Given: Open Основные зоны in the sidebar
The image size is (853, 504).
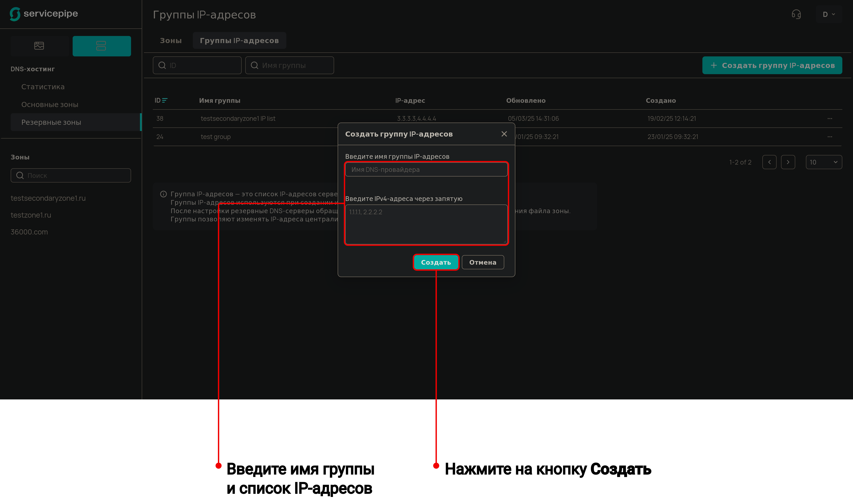Looking at the screenshot, I should 50,104.
